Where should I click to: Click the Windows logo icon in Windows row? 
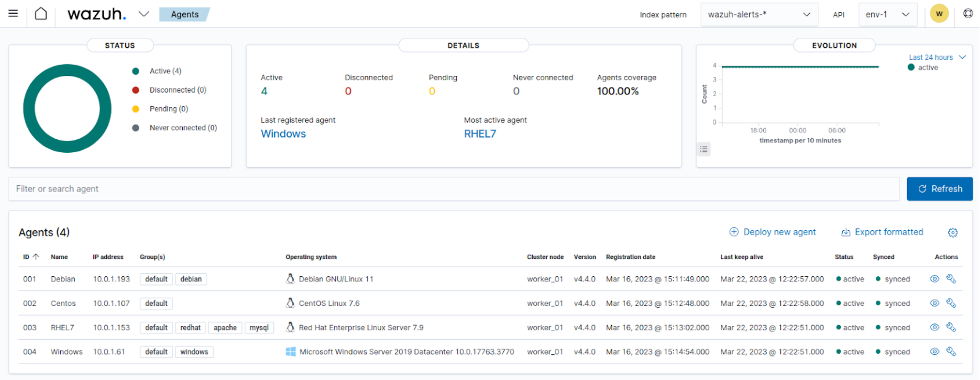coord(291,351)
